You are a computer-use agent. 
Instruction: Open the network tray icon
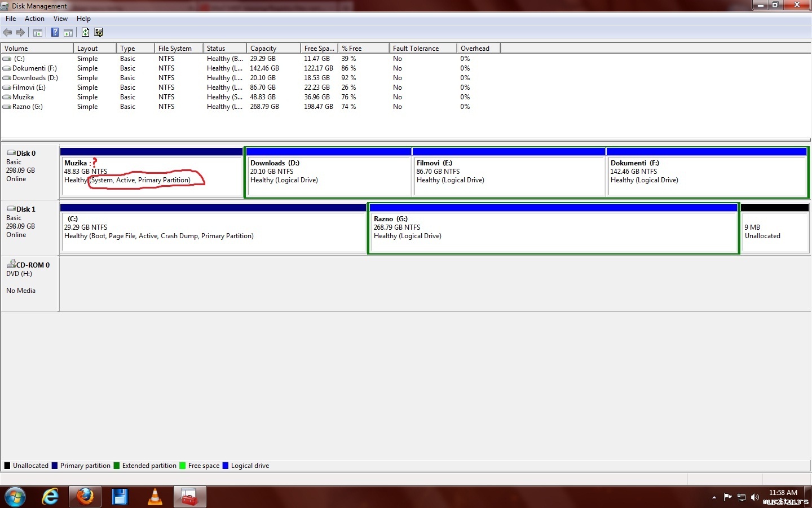[742, 497]
